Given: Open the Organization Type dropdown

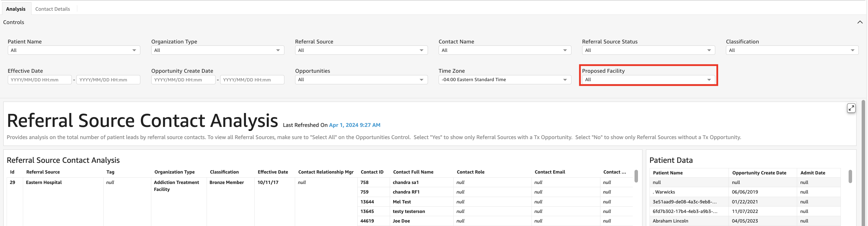Looking at the screenshot, I should tap(217, 50).
